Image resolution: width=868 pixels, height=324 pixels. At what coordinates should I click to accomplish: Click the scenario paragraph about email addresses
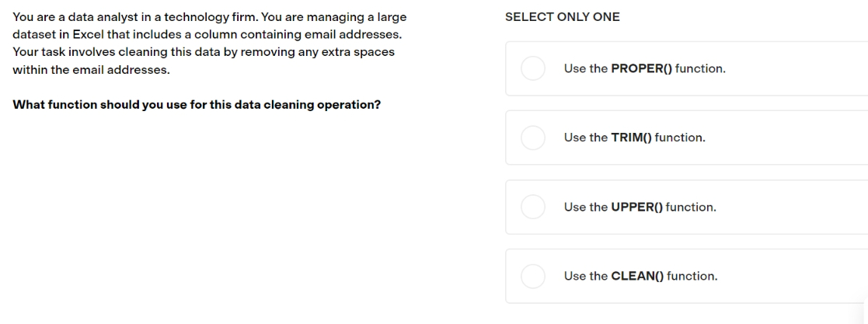(x=210, y=44)
